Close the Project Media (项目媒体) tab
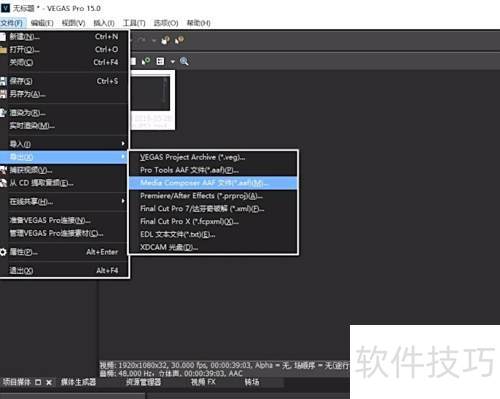This screenshot has height=399, width=500. click(49, 382)
